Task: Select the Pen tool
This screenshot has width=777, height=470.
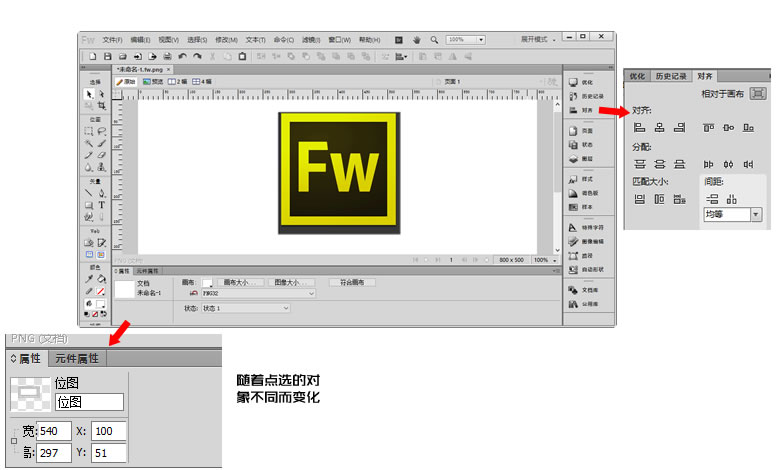Action: (x=101, y=193)
